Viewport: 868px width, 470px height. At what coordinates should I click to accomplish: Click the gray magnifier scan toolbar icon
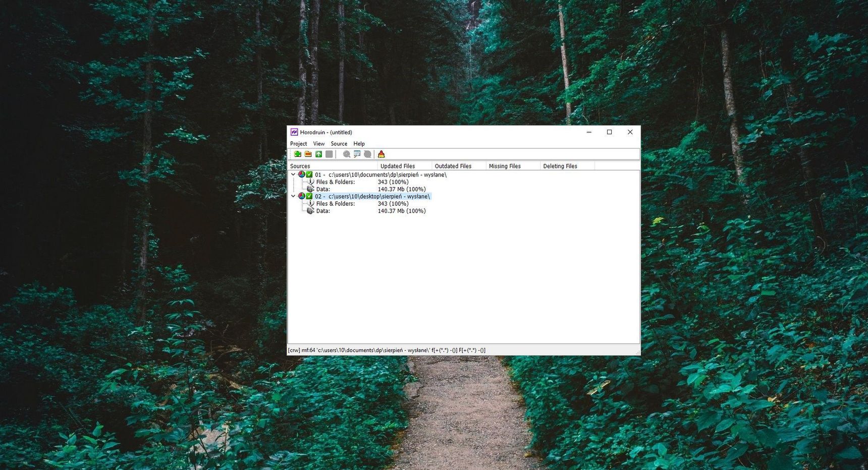pyautogui.click(x=347, y=154)
